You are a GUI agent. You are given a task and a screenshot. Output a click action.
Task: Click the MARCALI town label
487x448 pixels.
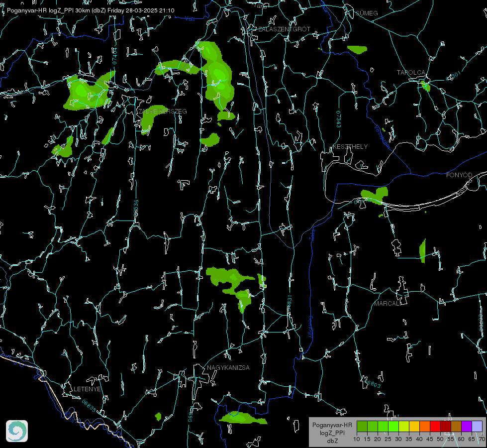pos(387,304)
